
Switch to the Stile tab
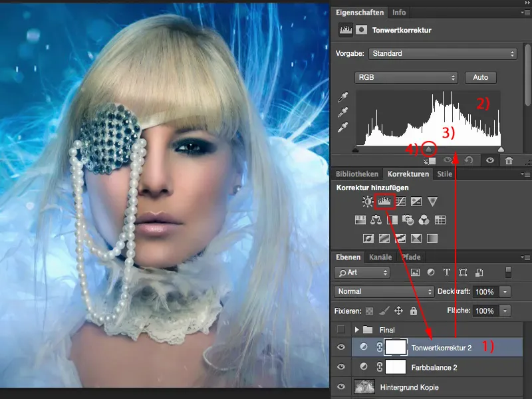(x=444, y=174)
